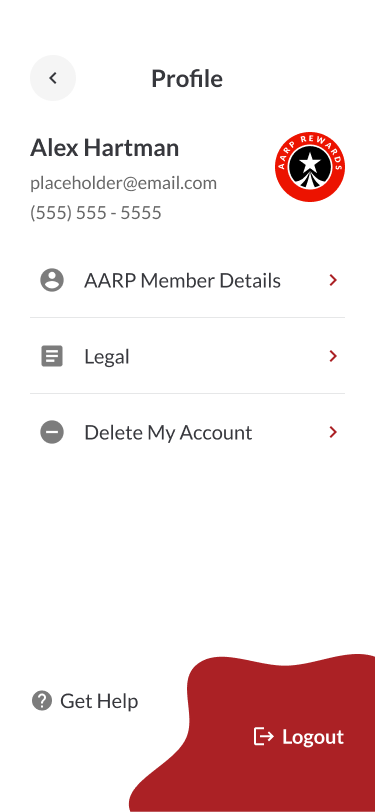Go back using the arrow button

point(53,78)
